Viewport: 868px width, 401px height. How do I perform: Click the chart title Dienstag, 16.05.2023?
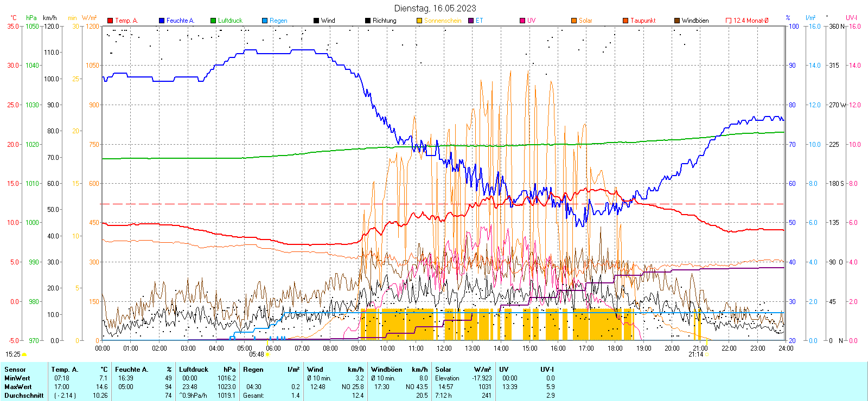435,8
